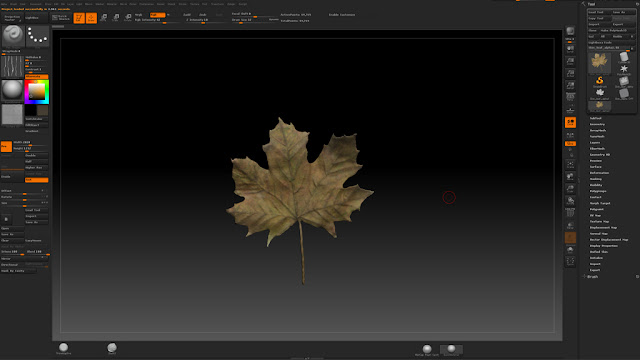Viewport: 640px width, 360px height.
Task: Click the Move view icon on right shelf
Action: point(570,176)
